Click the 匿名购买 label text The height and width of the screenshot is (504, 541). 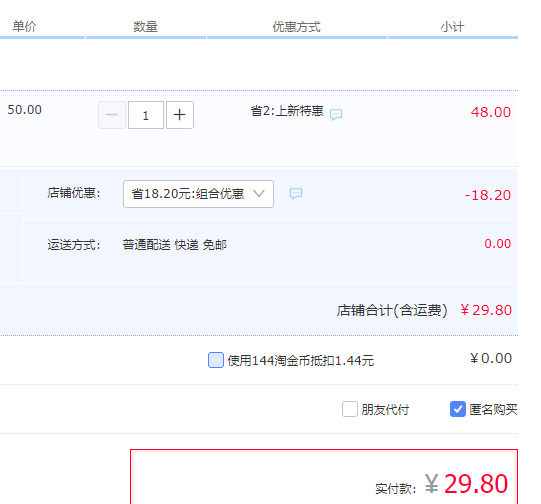(493, 409)
